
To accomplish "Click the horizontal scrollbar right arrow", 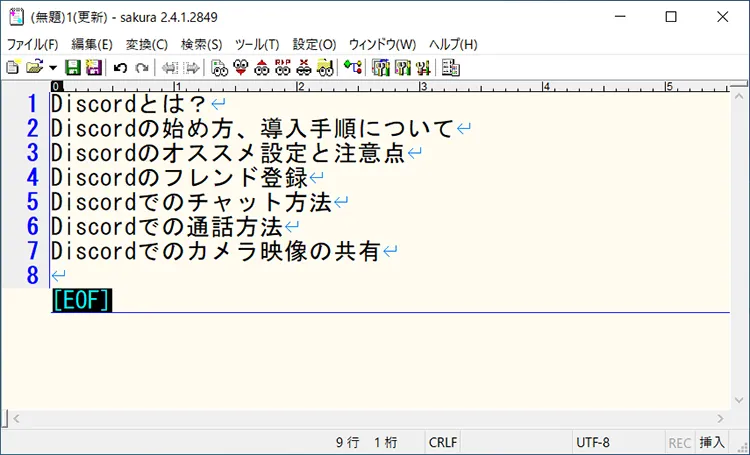I will click(720, 419).
